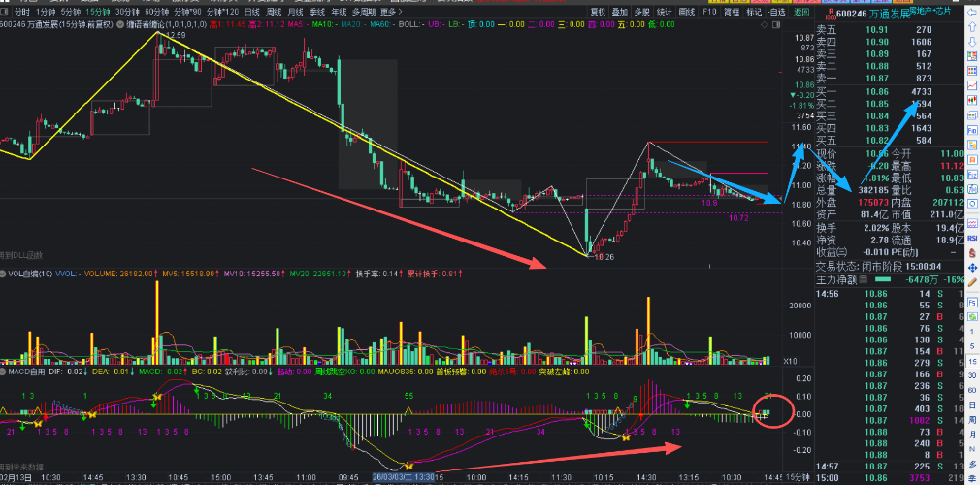Screen dimensions: 980x485
Task: Toggle 复权 price adjustment button
Action: pyautogui.click(x=598, y=12)
